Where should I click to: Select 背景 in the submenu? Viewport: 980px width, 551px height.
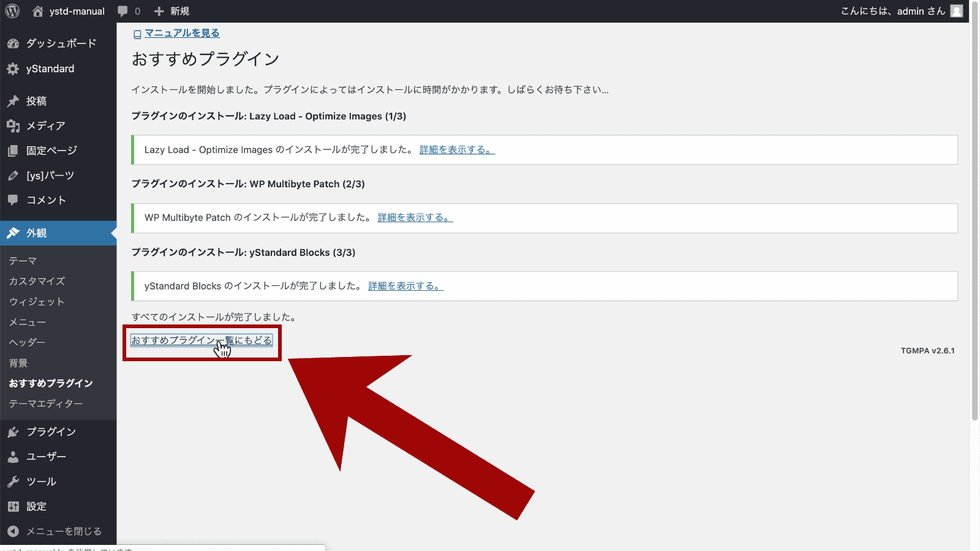click(18, 363)
